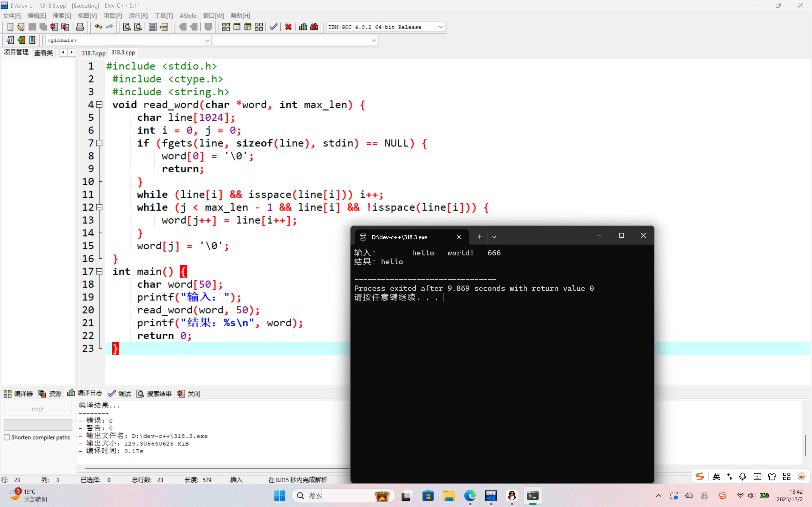
Task: Open the TDM-GCC compiler selection dropdown
Action: 441,27
